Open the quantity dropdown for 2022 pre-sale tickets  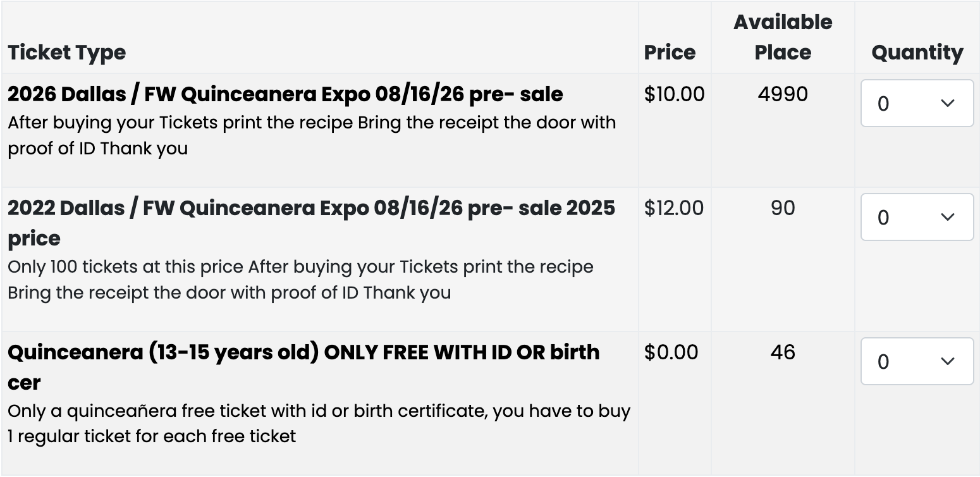(x=916, y=217)
